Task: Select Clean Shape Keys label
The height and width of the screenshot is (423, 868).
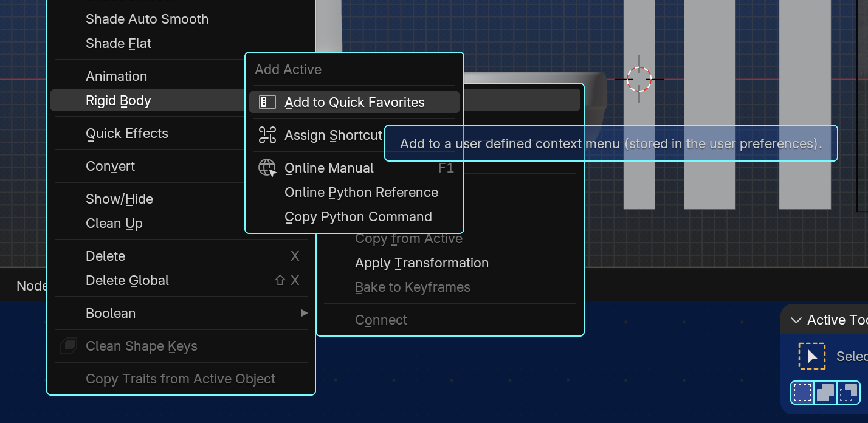Action: 142,346
